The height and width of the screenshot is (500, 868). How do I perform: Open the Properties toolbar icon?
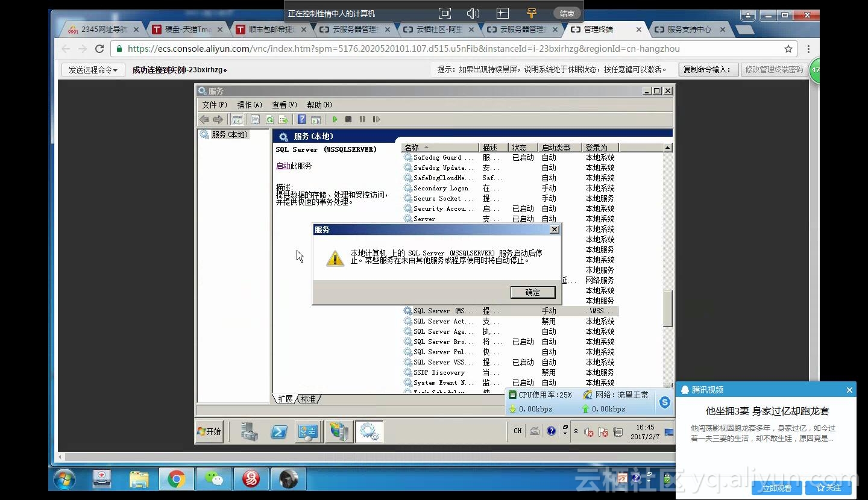[x=255, y=119]
